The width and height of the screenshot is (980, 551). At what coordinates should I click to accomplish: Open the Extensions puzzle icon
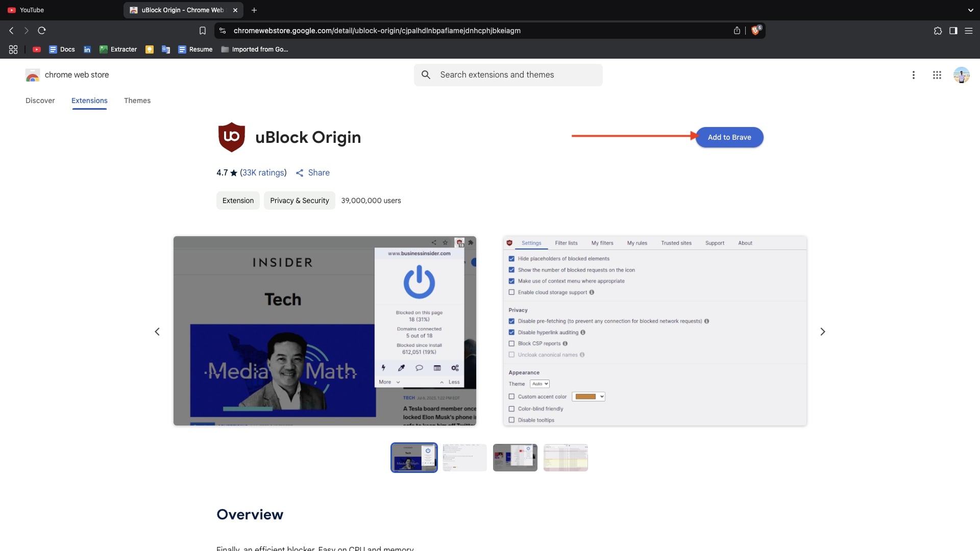click(x=937, y=31)
